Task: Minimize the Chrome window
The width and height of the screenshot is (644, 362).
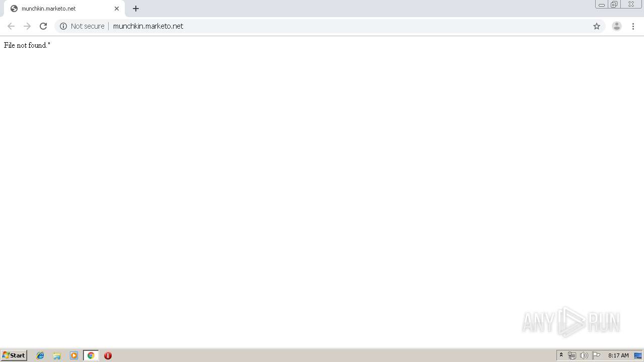Action: coord(601,5)
